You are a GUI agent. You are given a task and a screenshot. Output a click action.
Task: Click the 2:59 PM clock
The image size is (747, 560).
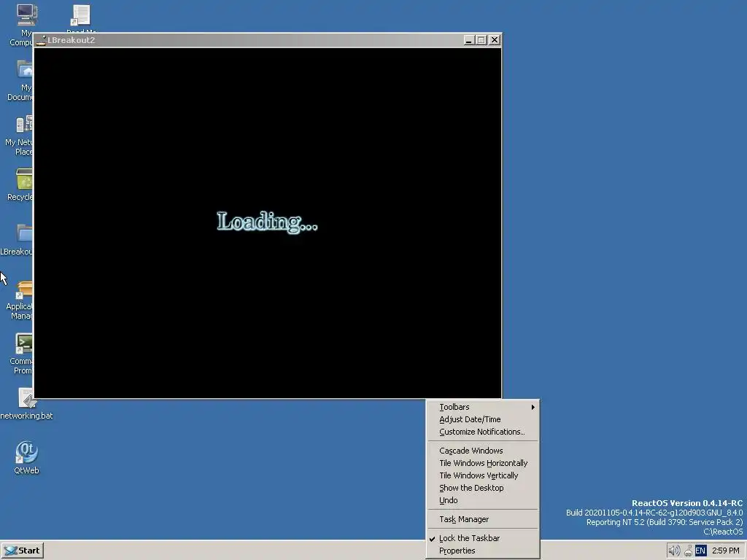pyautogui.click(x=726, y=551)
